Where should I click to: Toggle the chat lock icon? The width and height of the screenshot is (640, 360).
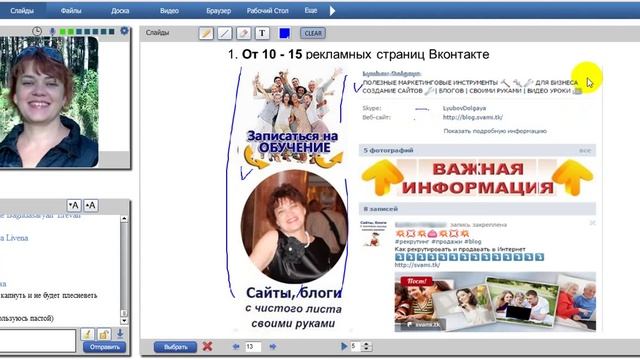(x=104, y=334)
